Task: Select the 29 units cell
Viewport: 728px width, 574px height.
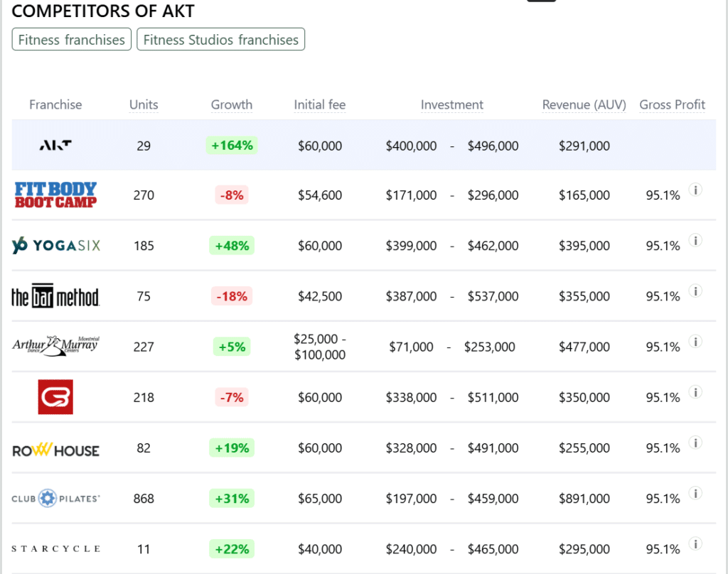Action: click(144, 146)
